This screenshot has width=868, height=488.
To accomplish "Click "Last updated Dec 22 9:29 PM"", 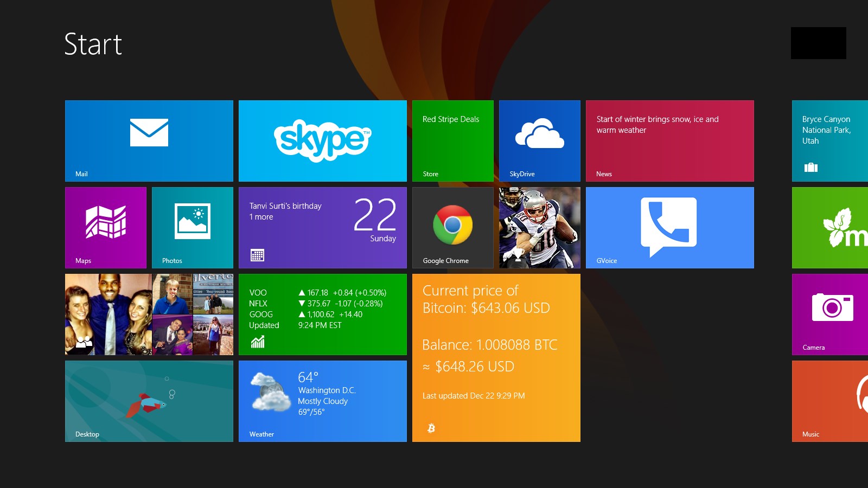I will point(474,396).
